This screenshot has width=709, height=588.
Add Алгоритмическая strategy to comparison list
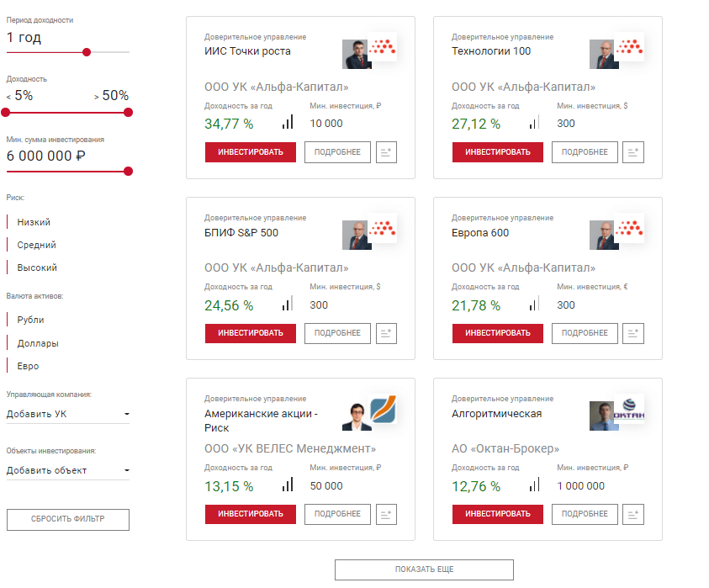coord(633,514)
